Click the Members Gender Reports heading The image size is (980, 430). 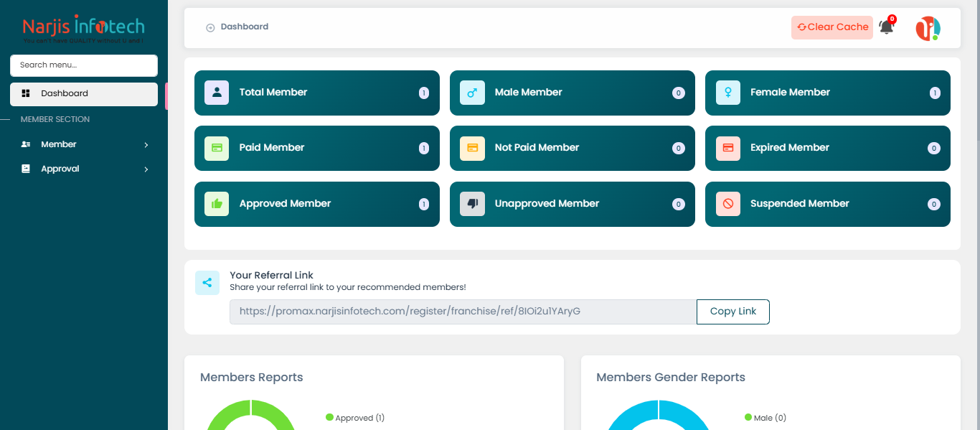tap(671, 378)
